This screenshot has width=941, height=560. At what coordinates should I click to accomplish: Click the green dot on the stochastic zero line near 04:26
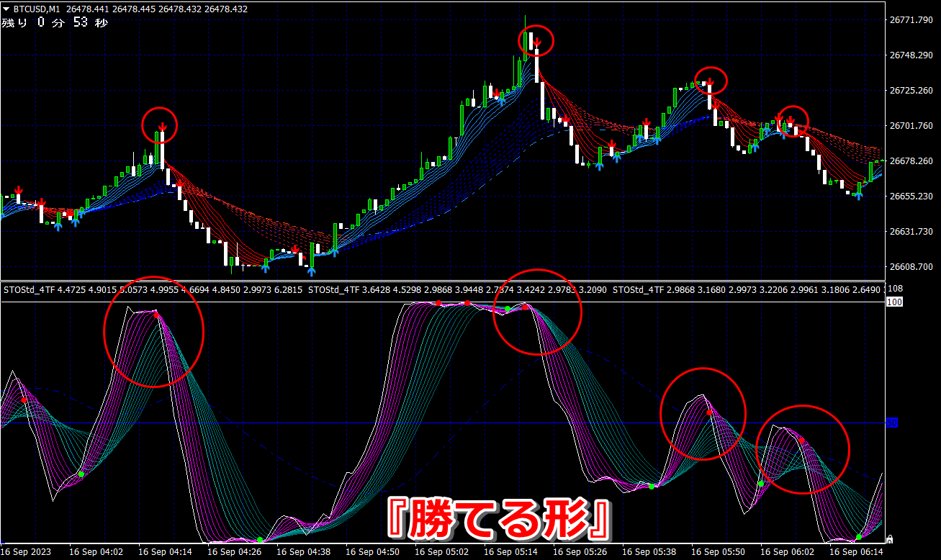coord(259,540)
